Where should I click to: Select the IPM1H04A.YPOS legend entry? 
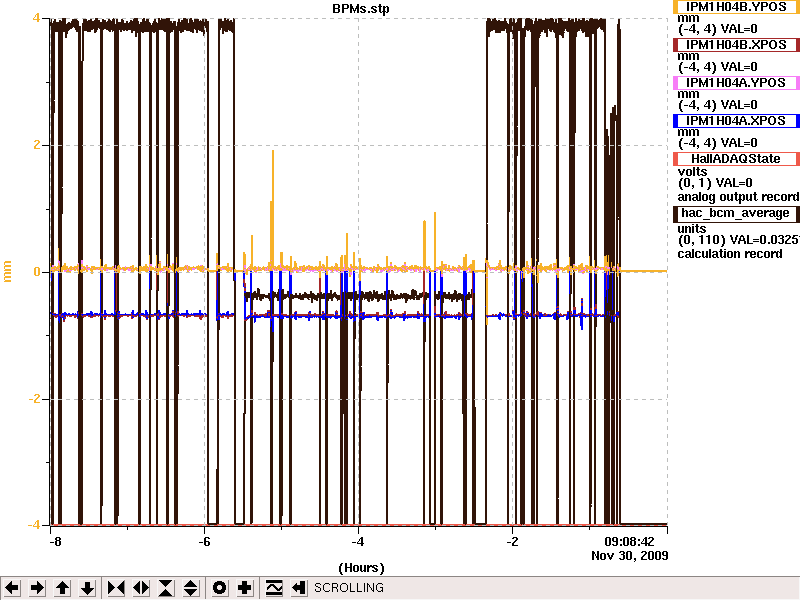click(x=736, y=83)
